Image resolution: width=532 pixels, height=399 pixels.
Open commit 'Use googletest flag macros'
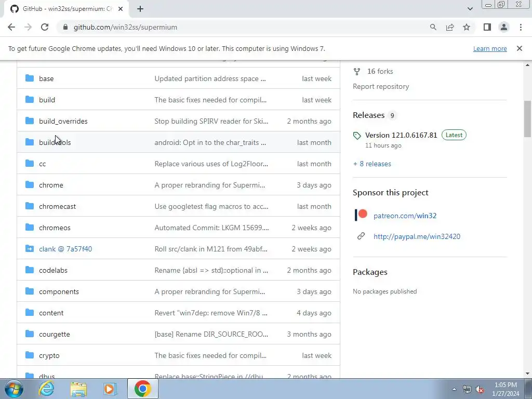pos(211,206)
